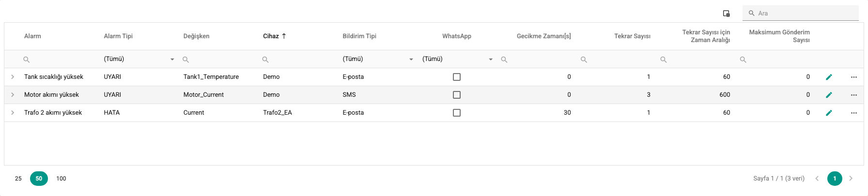Expand the Motor akımı yüksek row
This screenshot has width=868, height=196.
13,95
